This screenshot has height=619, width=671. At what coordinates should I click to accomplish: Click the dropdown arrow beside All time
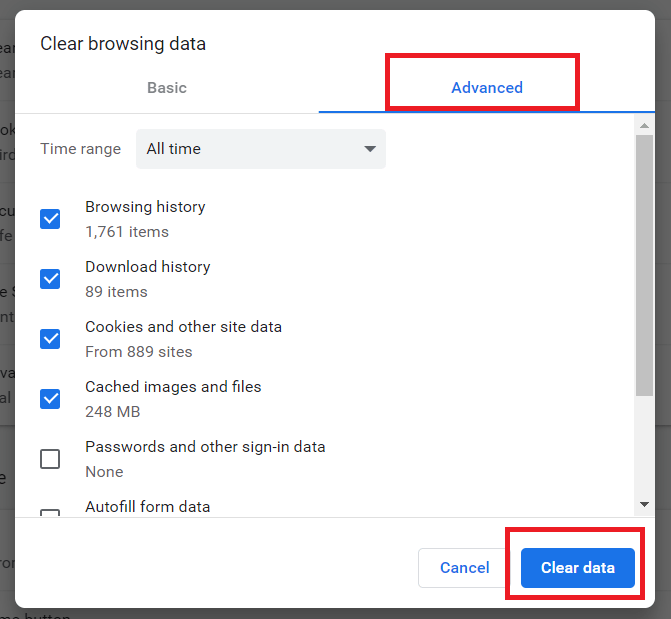[370, 149]
